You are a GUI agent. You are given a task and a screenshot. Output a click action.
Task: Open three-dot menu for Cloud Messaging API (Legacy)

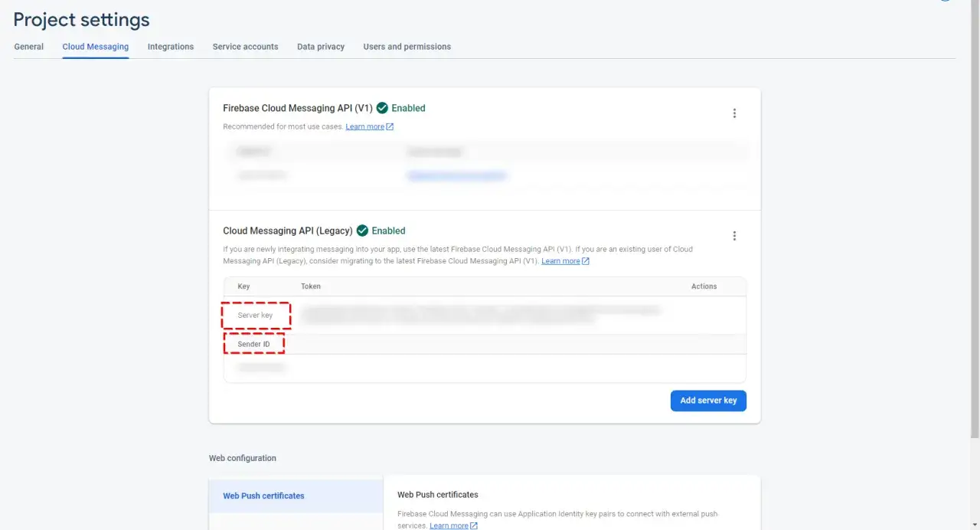(x=734, y=236)
